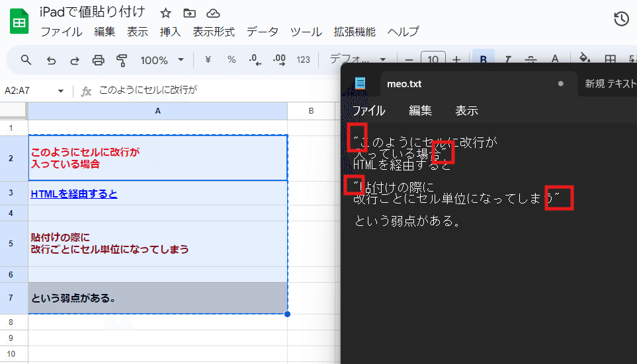Toggle strikethrough formatting
The width and height of the screenshot is (637, 364).
(531, 59)
